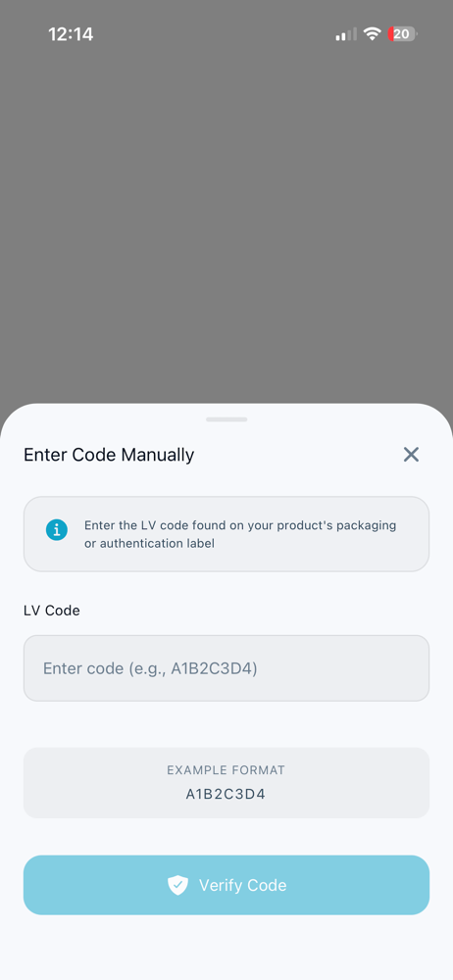Tap the 12:14 clock in status bar
Screen dimensions: 453x980
pyautogui.click(x=71, y=34)
